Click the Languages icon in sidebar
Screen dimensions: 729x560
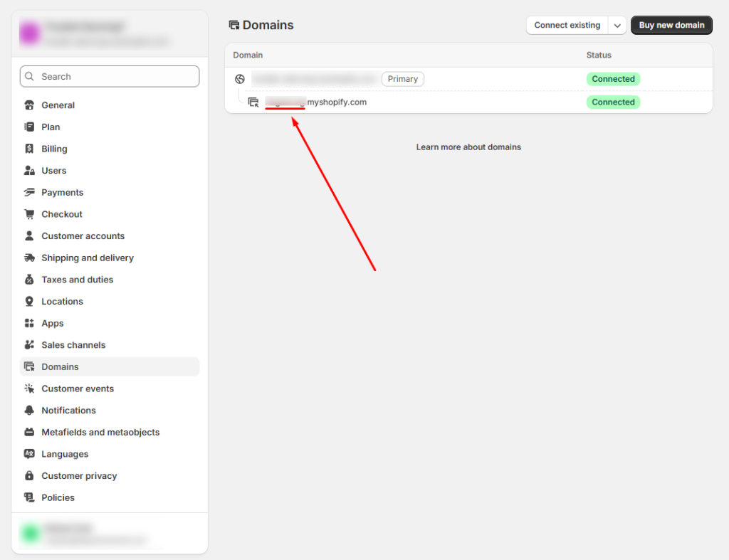tap(29, 454)
